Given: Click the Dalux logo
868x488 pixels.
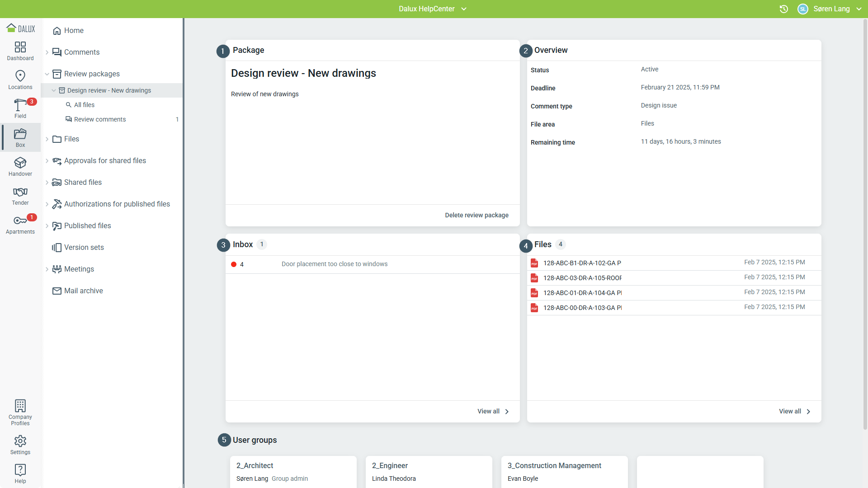Looking at the screenshot, I should (20, 28).
